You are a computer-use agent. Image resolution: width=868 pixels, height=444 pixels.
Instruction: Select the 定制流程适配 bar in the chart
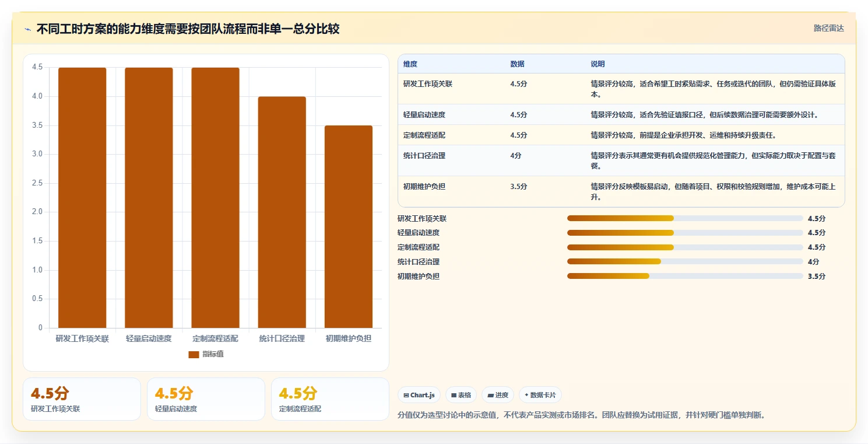coord(216,198)
